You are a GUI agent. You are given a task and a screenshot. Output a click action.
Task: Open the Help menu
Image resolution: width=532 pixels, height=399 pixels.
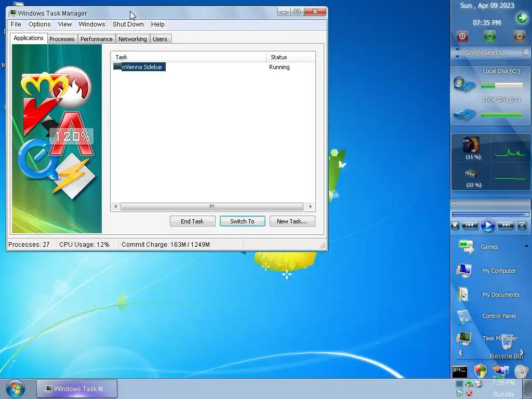tap(157, 24)
